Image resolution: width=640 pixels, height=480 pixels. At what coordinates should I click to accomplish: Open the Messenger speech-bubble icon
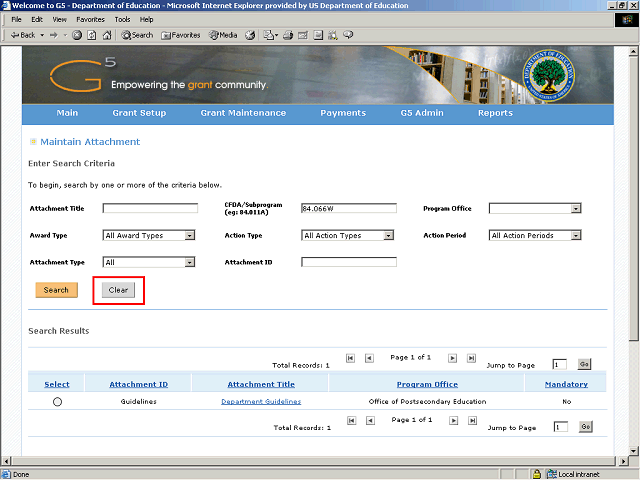coord(348,35)
